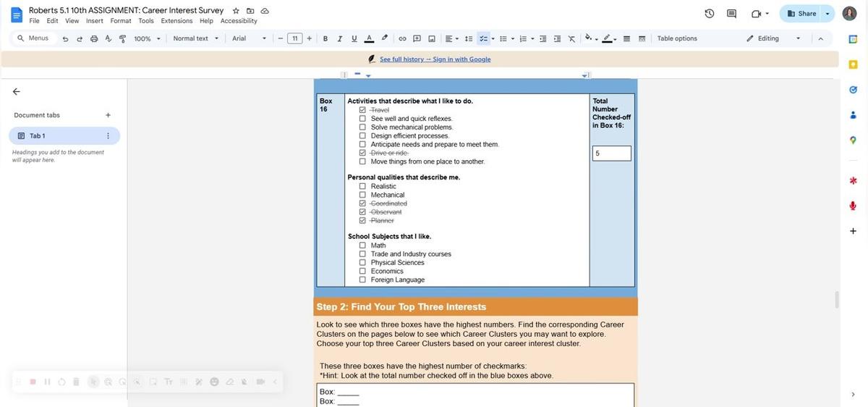Open the Normal text style dropdown
Image resolution: width=868 pixels, height=407 pixels.
[x=196, y=38]
